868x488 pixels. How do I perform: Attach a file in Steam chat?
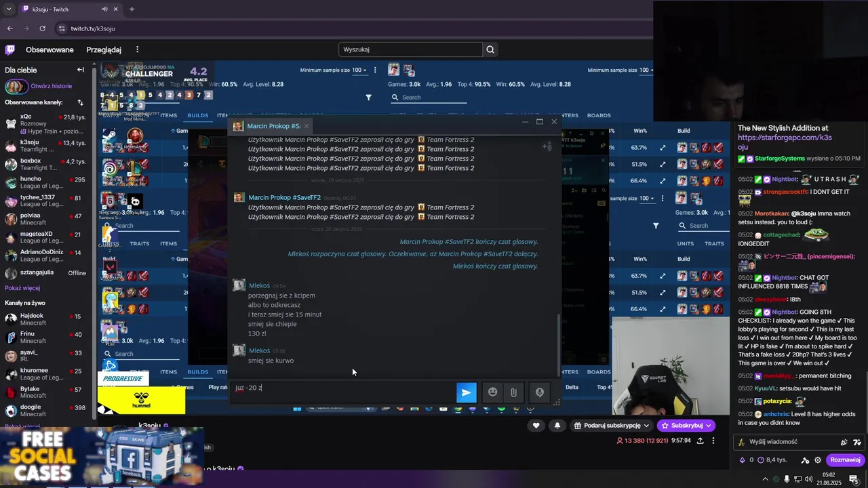point(513,392)
